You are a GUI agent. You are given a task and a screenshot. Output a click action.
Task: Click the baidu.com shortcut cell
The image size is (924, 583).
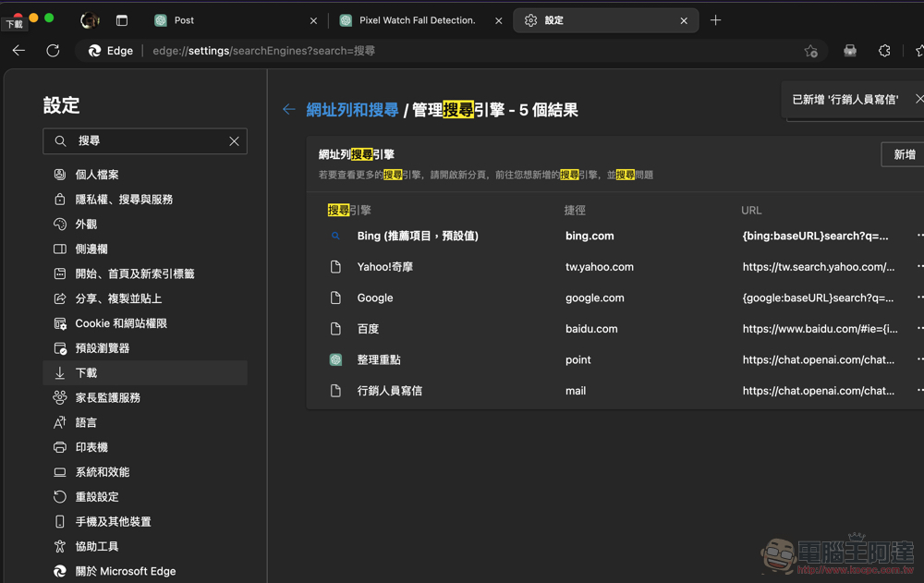591,328
